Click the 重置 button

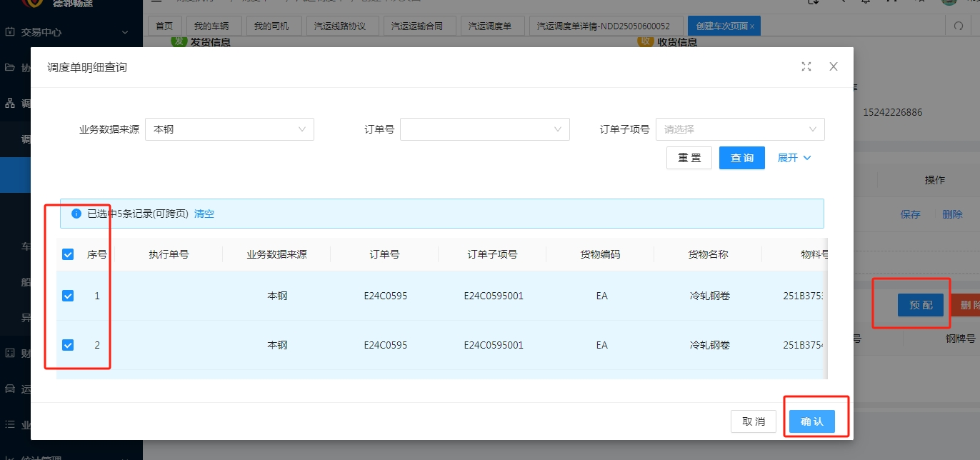[689, 158]
